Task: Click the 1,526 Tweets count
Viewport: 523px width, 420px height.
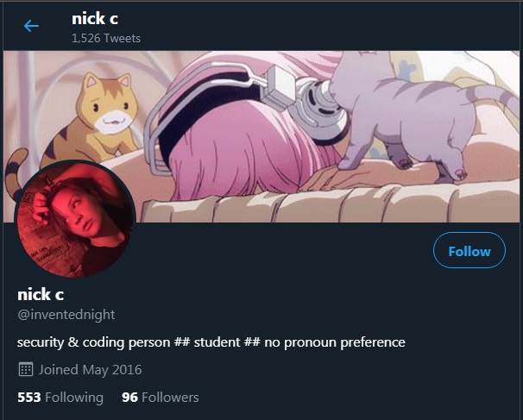Action: coord(106,38)
